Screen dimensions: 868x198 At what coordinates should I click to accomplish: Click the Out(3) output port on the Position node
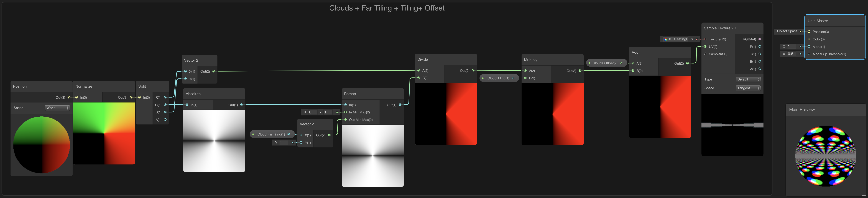point(68,97)
